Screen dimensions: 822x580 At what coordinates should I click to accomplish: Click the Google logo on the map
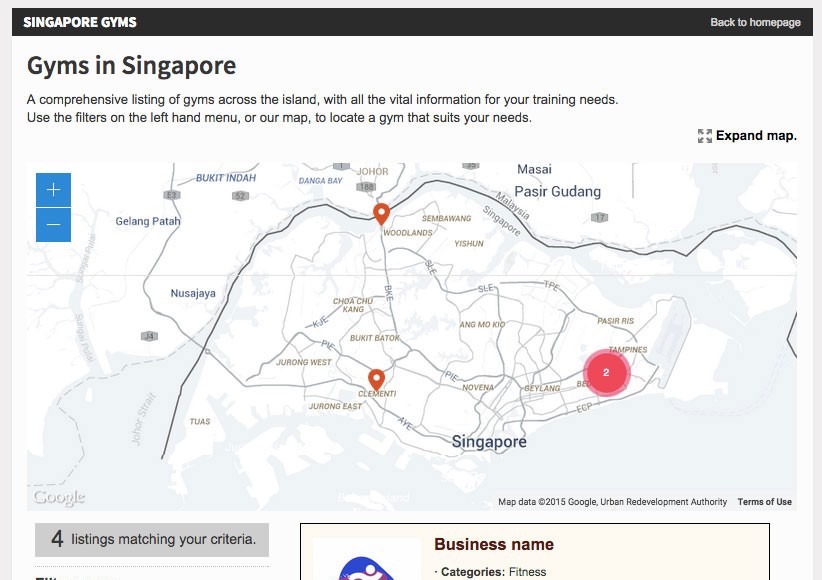click(59, 497)
